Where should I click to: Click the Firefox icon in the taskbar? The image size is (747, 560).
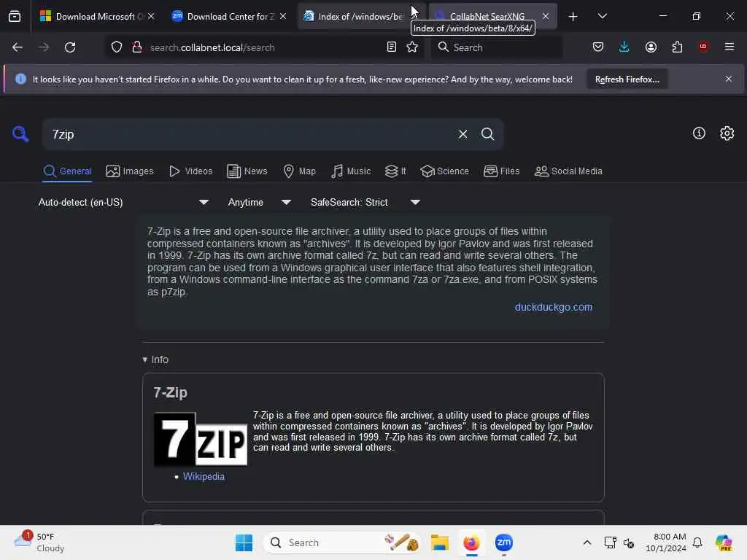(x=471, y=542)
